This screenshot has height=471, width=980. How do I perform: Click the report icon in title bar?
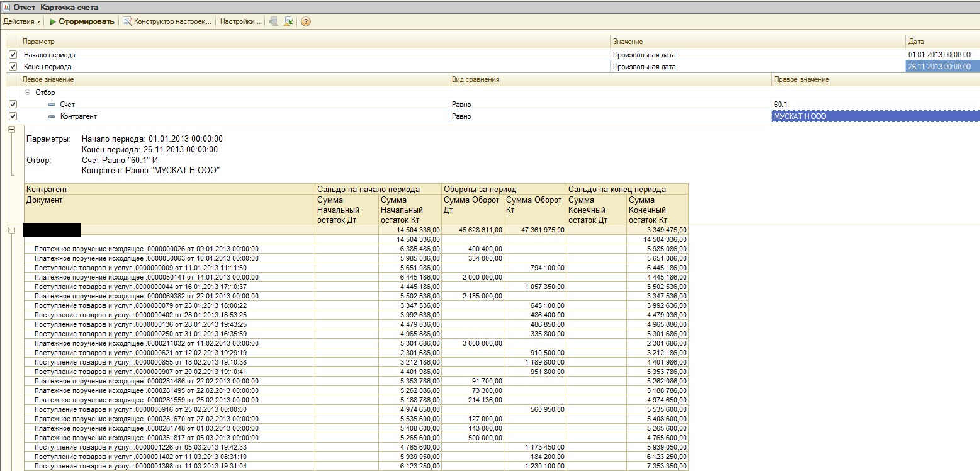coord(6,7)
